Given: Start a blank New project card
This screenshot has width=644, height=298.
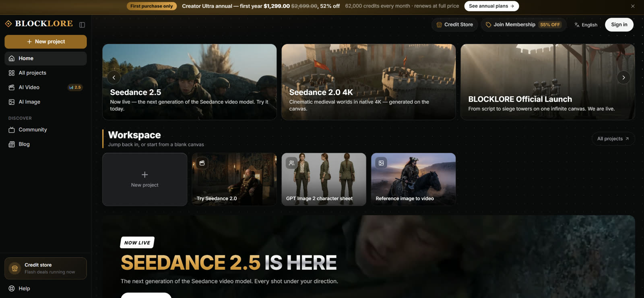Looking at the screenshot, I should pos(145,179).
